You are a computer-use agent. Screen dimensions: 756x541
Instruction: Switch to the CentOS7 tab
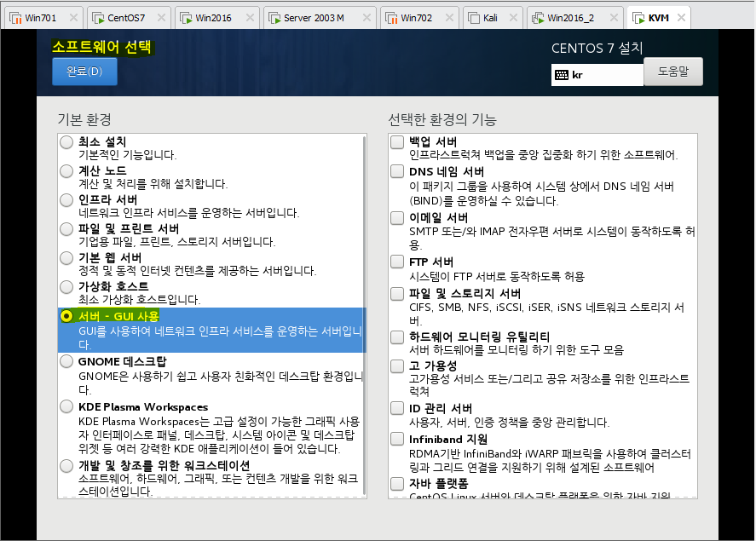click(x=129, y=18)
